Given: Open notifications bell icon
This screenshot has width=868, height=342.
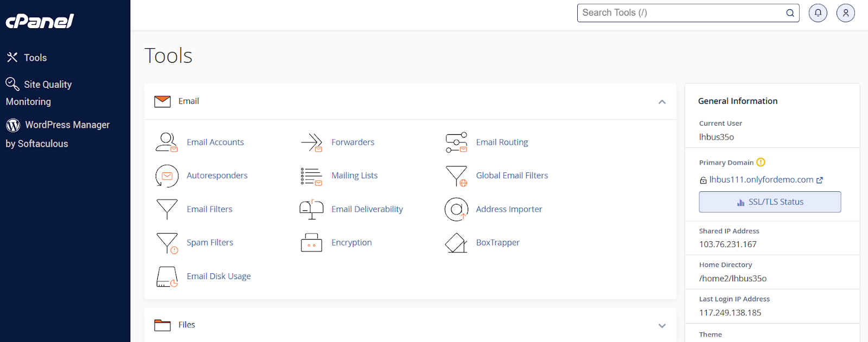Looking at the screenshot, I should pos(818,13).
